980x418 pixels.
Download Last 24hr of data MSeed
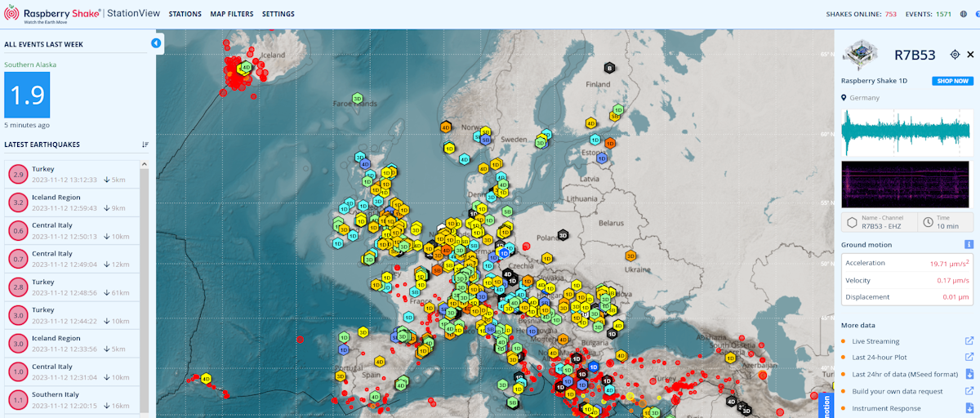[969, 374]
